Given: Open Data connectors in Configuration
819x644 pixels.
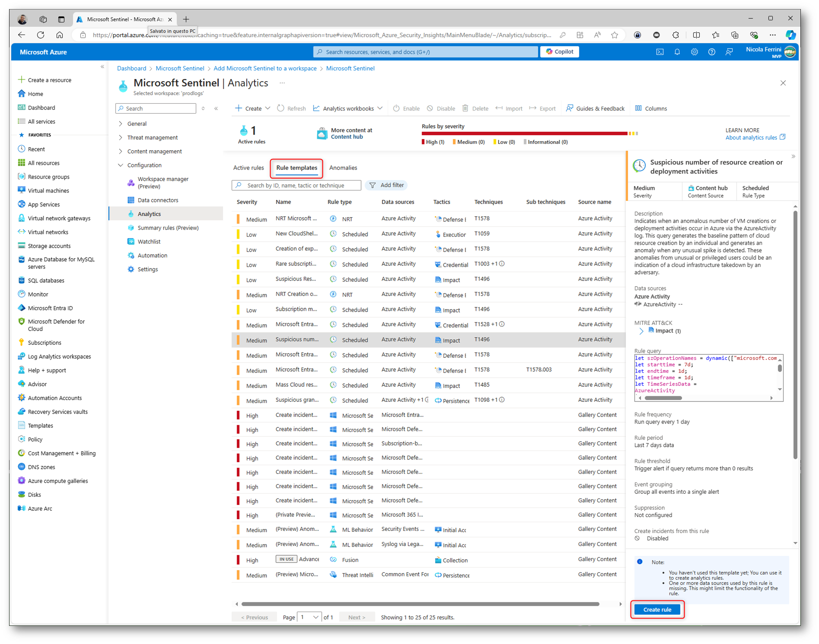Looking at the screenshot, I should (x=158, y=200).
